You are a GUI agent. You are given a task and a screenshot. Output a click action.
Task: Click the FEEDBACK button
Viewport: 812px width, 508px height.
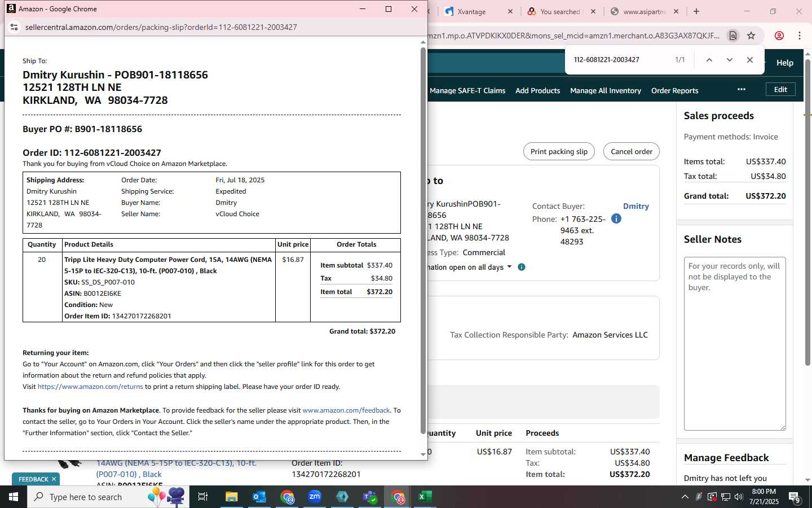point(33,479)
